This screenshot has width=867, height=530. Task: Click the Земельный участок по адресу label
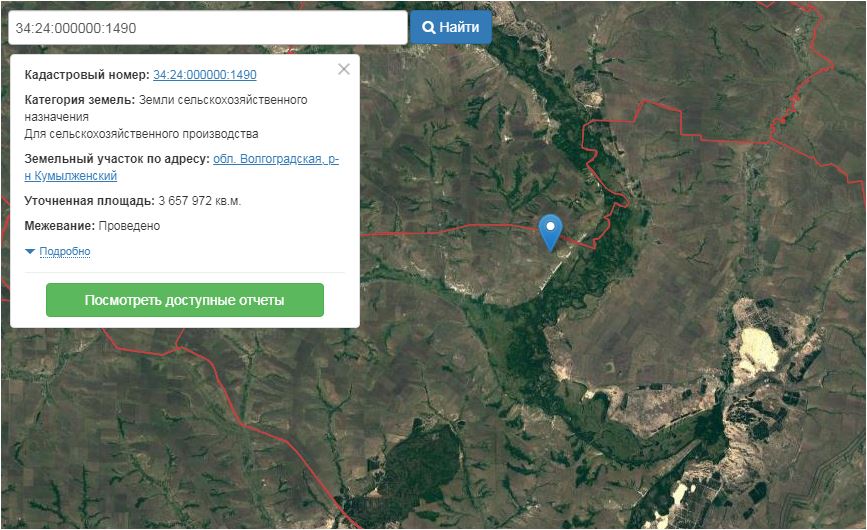[116, 159]
